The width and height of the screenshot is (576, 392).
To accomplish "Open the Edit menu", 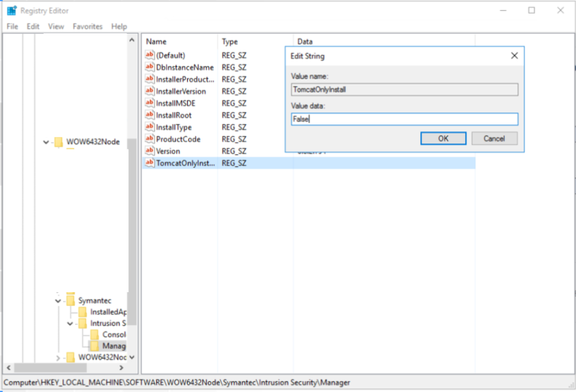I will (33, 27).
